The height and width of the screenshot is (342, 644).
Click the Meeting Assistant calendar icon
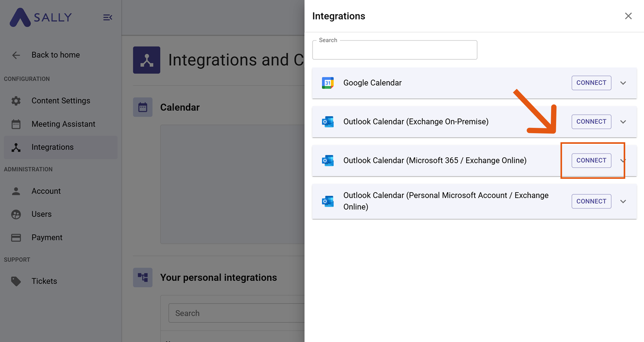[x=16, y=124]
